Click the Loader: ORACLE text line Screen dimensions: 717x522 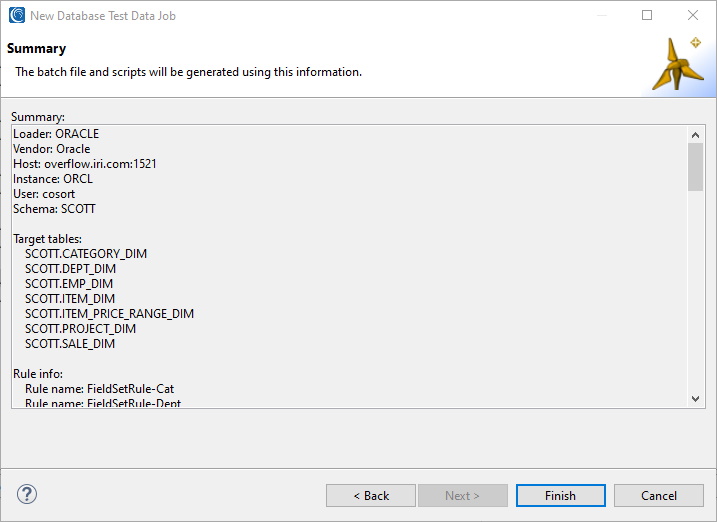click(56, 133)
